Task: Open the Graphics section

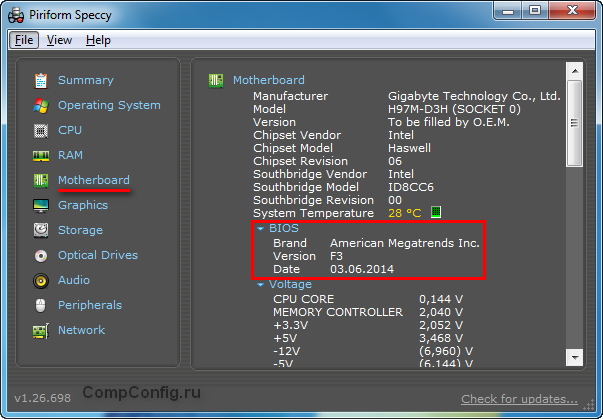Action: [x=83, y=205]
